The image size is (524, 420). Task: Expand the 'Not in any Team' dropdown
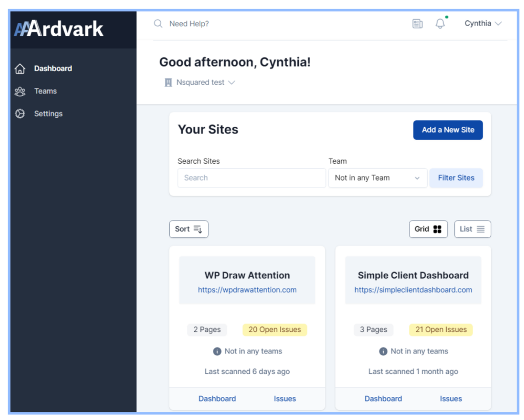tap(378, 178)
